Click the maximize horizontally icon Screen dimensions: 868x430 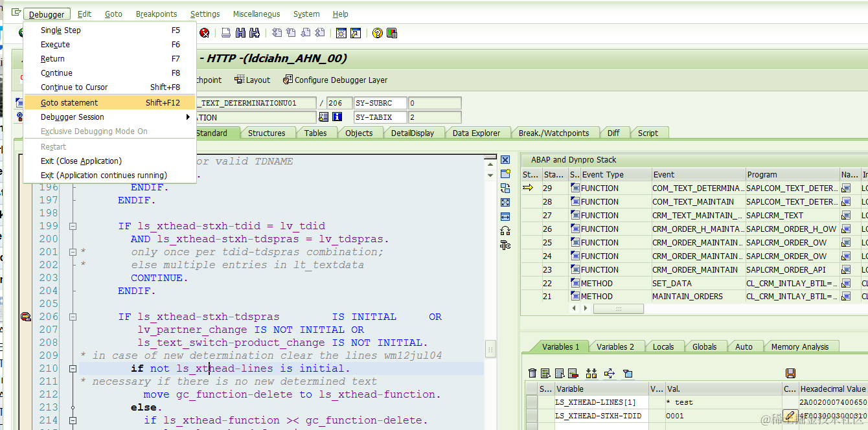(x=505, y=217)
